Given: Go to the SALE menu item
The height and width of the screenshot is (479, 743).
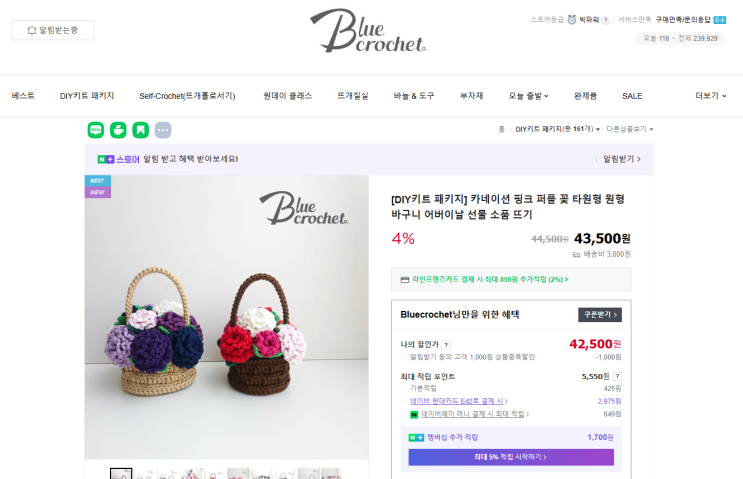Looking at the screenshot, I should point(632,96).
